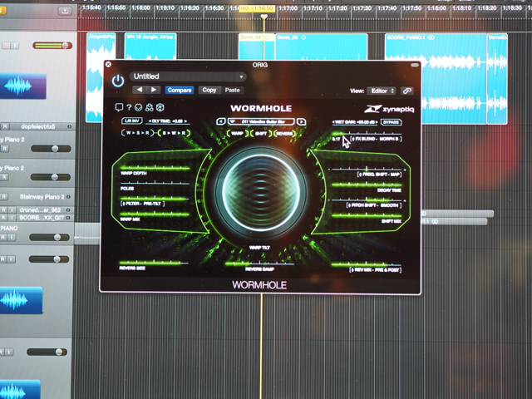Toggle the SHIFT section button

click(261, 134)
